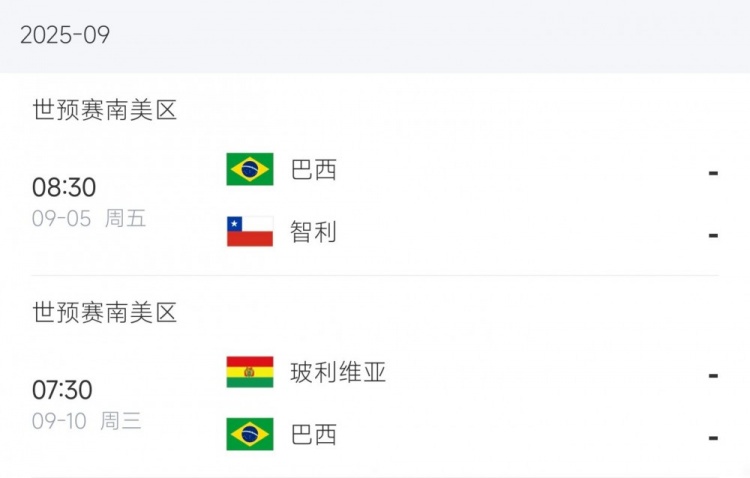
Task: Click the Brazil flag beside 智利 match
Action: (250, 170)
